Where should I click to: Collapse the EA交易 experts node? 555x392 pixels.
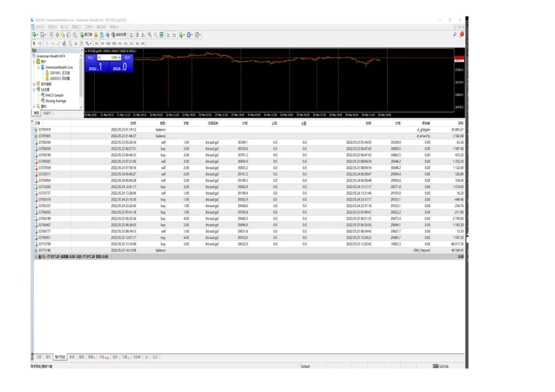(35, 90)
